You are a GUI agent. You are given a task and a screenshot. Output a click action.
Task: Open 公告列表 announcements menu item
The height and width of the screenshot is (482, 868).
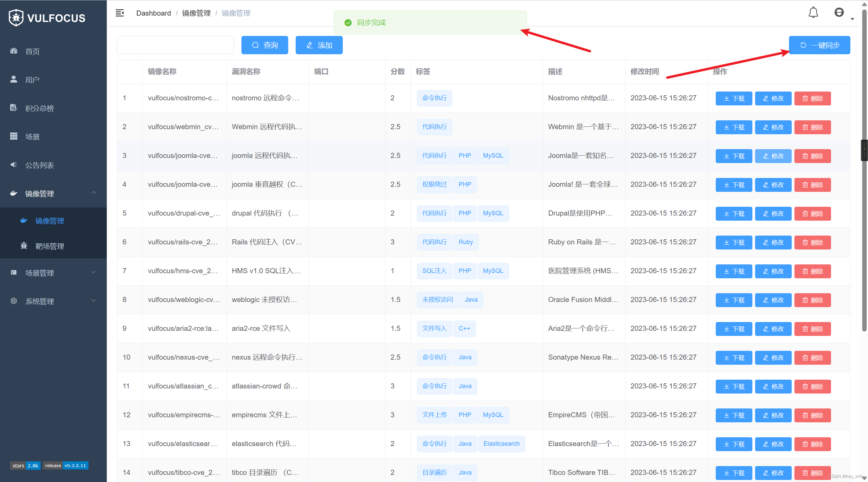39,165
